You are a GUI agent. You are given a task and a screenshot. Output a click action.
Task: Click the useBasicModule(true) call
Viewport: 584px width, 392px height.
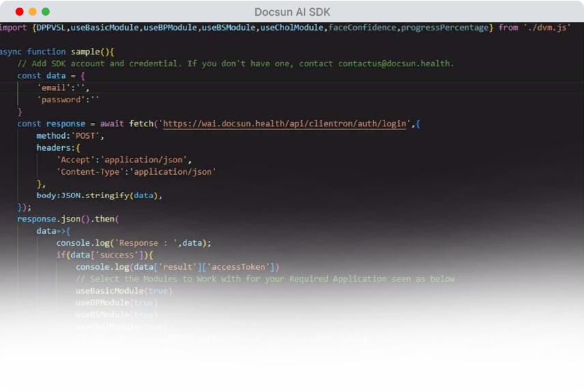click(124, 291)
